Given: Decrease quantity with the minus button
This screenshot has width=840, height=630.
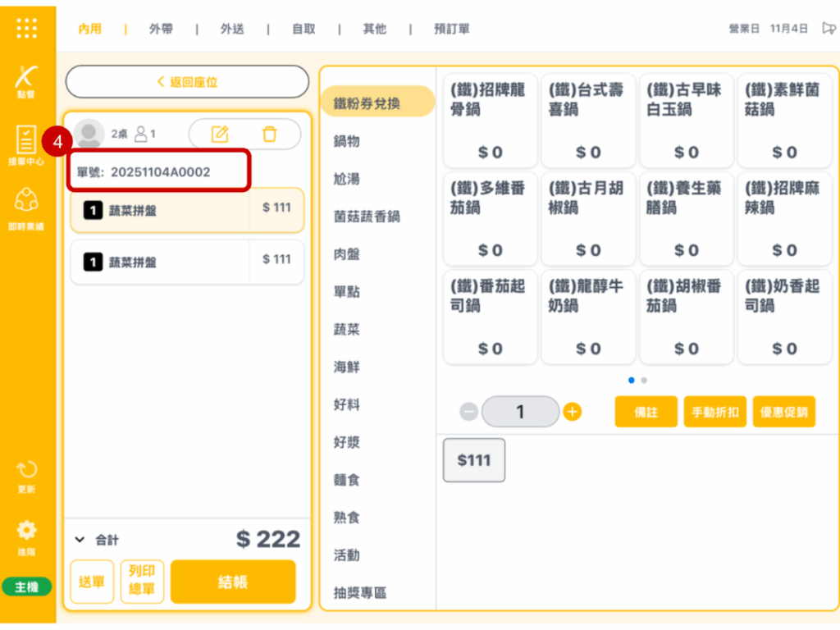Looking at the screenshot, I should (x=468, y=412).
